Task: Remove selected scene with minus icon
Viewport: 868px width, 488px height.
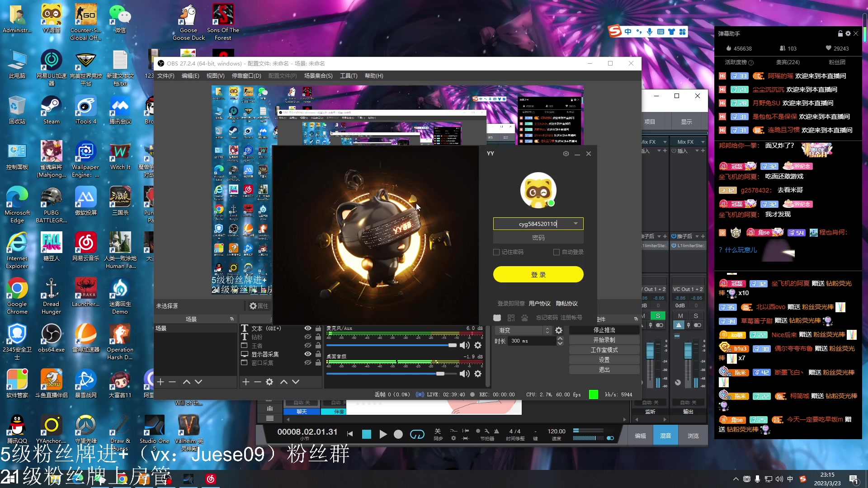Action: tap(172, 382)
